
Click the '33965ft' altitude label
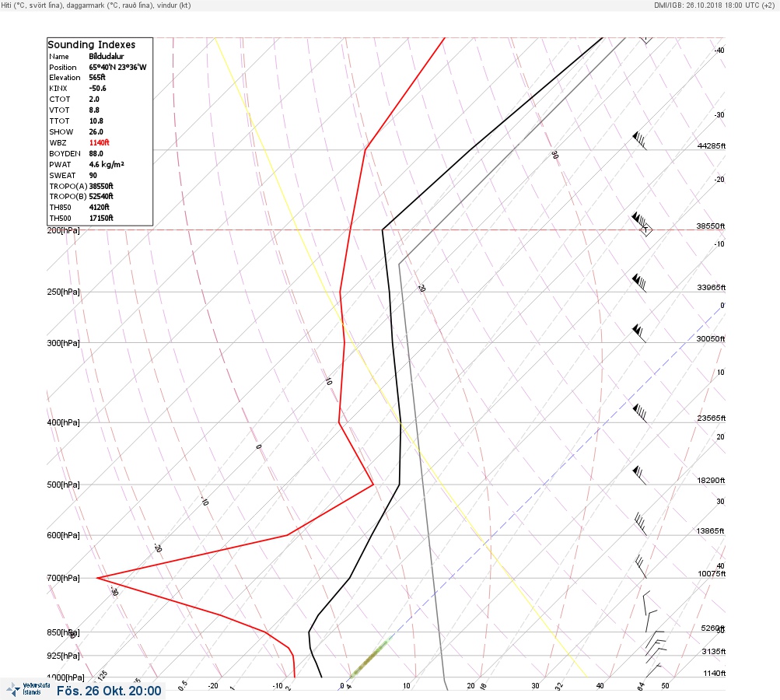[x=712, y=288]
